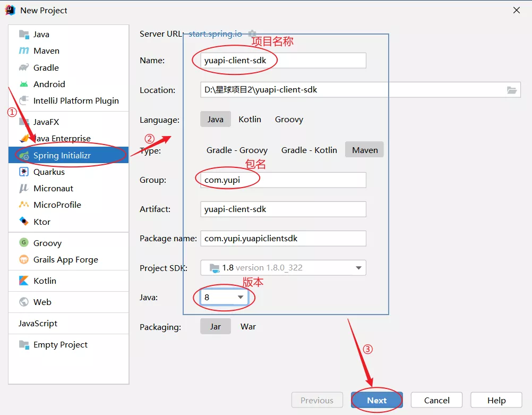Click the Previous button
Image resolution: width=532 pixels, height=415 pixels.
pos(317,400)
